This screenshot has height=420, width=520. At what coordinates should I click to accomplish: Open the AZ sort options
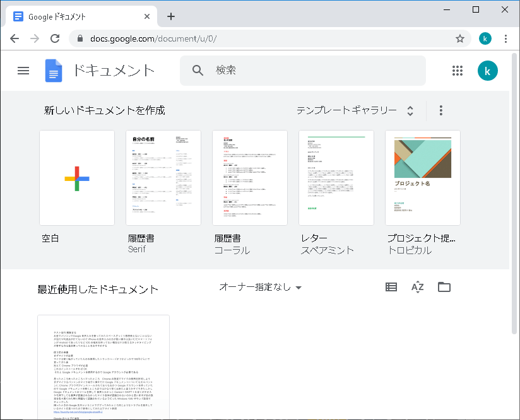pyautogui.click(x=417, y=287)
